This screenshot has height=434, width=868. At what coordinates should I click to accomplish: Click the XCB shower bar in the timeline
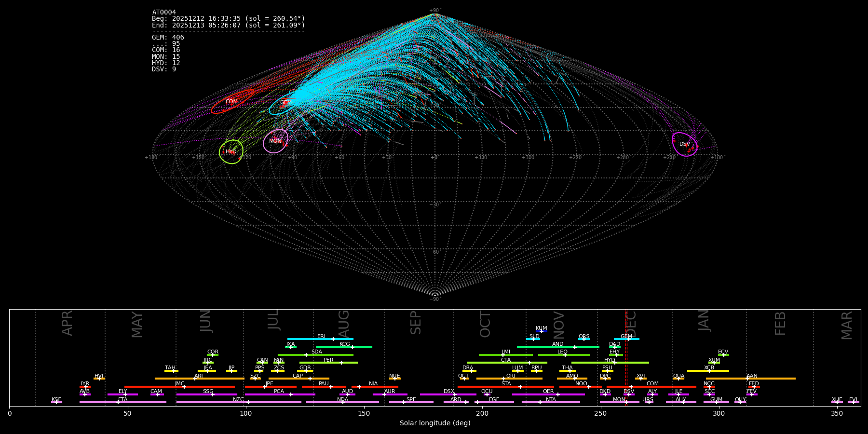(x=708, y=370)
